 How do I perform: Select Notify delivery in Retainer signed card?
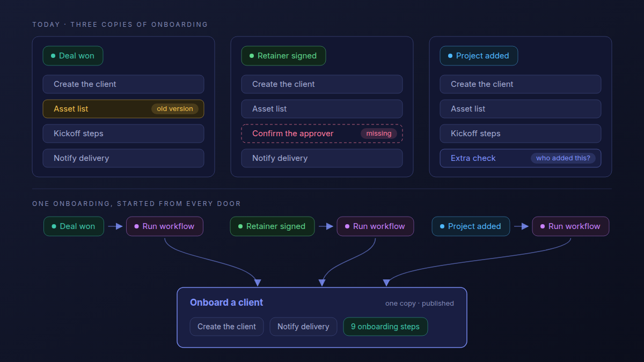point(322,158)
